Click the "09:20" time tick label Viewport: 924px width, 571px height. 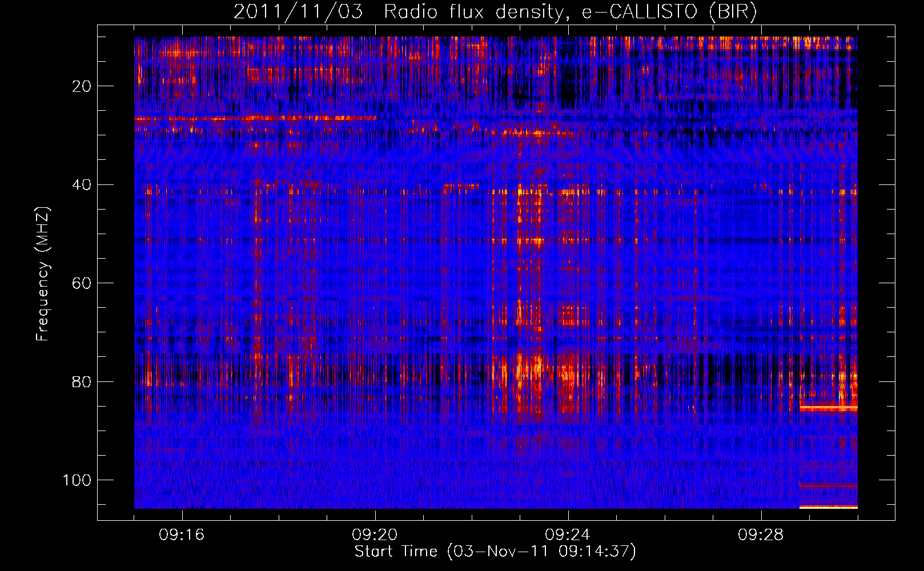click(375, 535)
